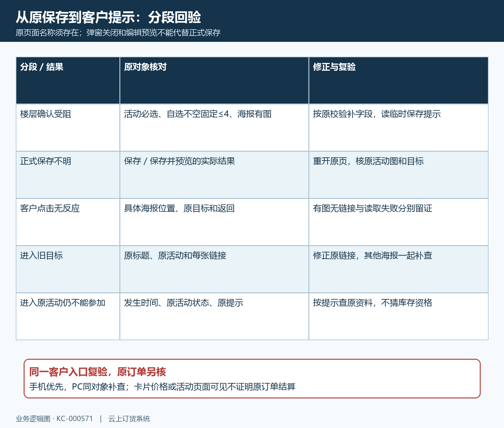This screenshot has width=504, height=428.
Task: Select note text 手机优先,PC同对象补查
Action: click(77, 386)
